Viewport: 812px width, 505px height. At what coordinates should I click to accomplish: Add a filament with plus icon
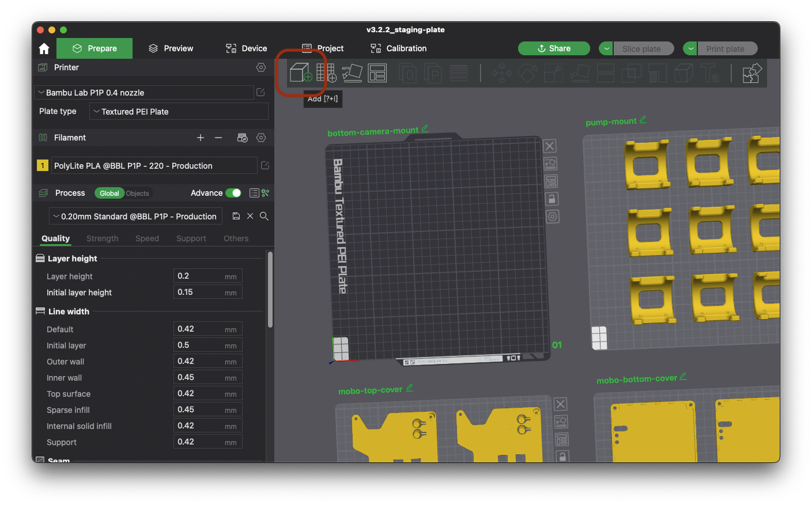[201, 138]
